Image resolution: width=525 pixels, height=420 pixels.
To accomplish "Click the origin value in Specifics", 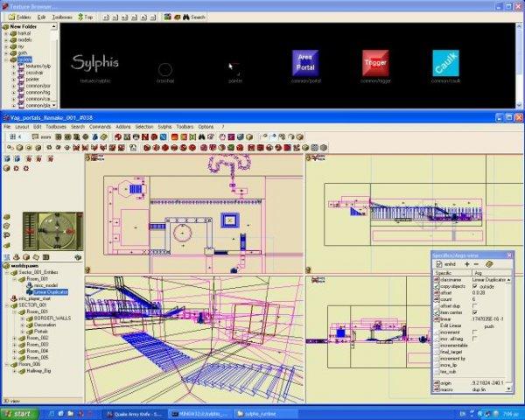I will (489, 383).
